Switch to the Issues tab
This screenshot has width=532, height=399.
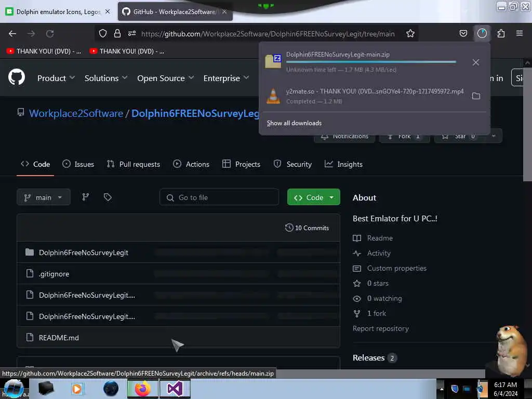78,164
